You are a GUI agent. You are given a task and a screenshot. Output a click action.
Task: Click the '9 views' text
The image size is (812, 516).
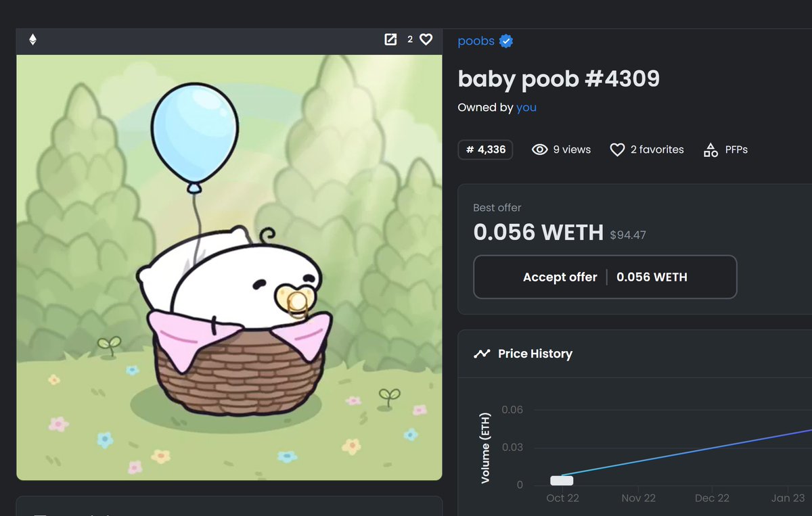pyautogui.click(x=572, y=149)
